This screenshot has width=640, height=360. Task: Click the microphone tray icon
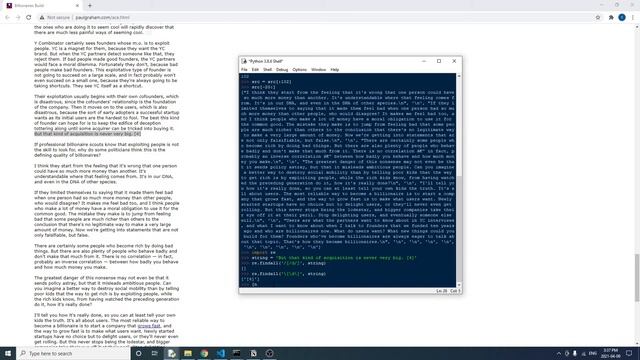(575, 353)
